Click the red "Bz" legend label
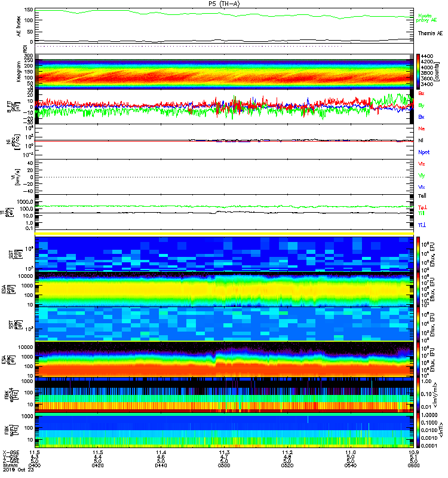Image resolution: width=448 pixels, height=478 pixels. coord(421,94)
